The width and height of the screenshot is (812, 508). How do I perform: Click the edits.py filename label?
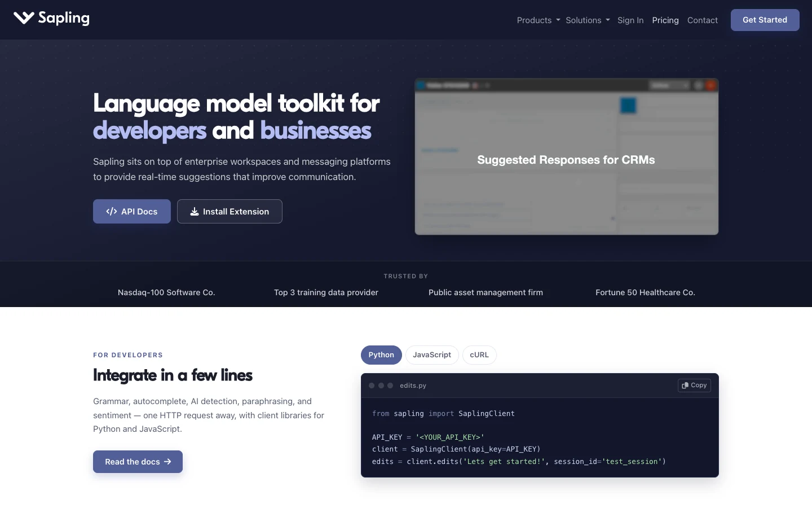pyautogui.click(x=413, y=386)
